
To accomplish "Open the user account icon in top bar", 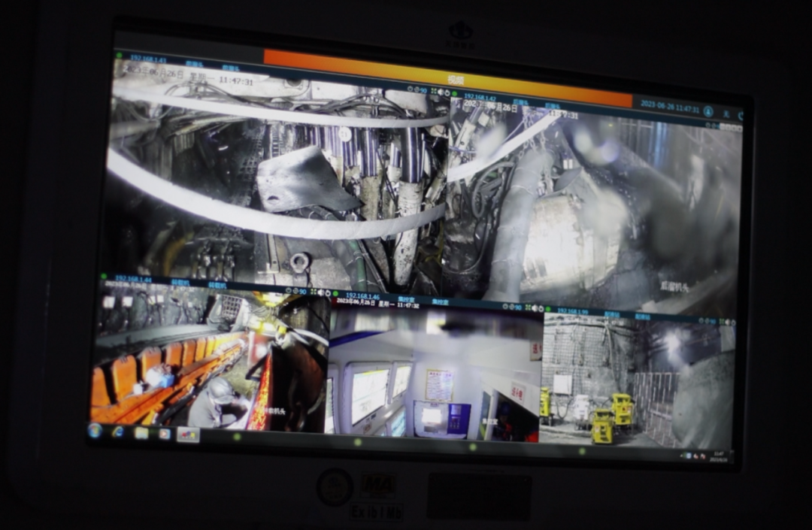I will point(708,111).
